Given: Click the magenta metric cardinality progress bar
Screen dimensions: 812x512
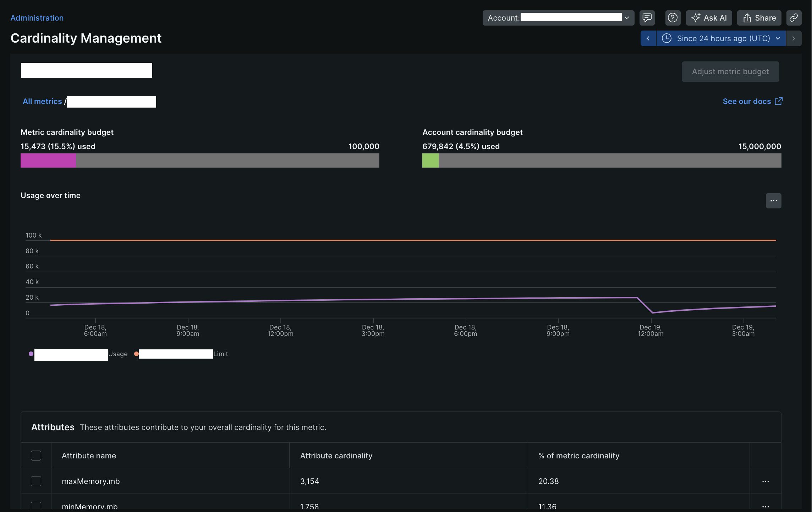Looking at the screenshot, I should tap(48, 160).
